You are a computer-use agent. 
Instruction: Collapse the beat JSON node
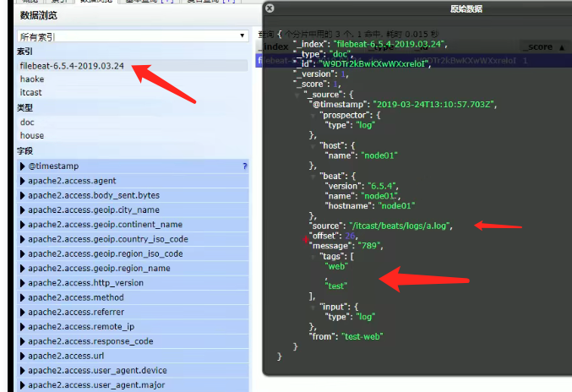313,177
